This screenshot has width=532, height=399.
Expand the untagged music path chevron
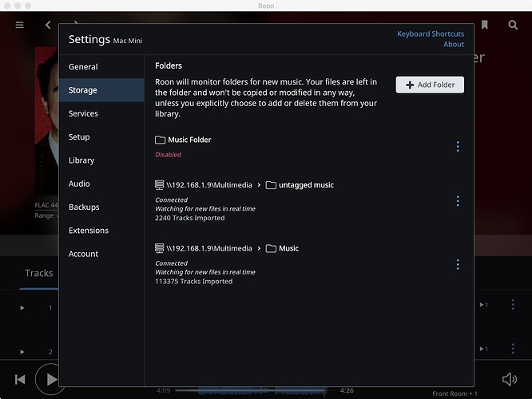click(259, 185)
